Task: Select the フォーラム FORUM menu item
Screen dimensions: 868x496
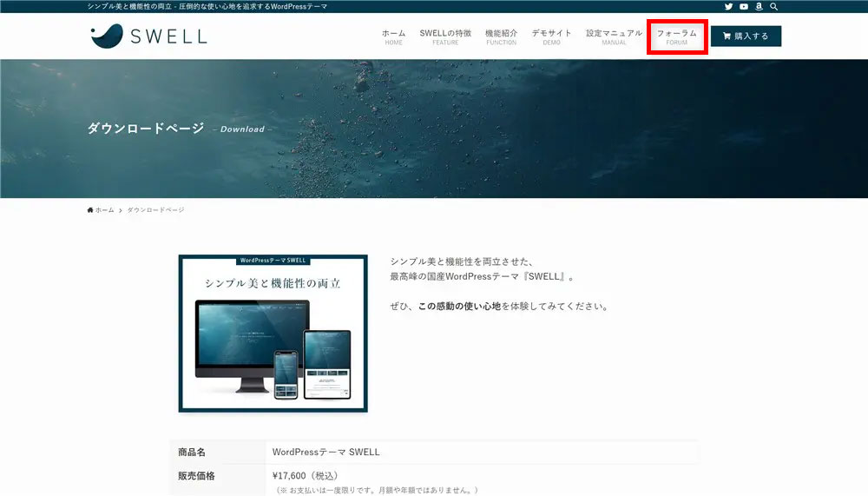Action: 676,36
